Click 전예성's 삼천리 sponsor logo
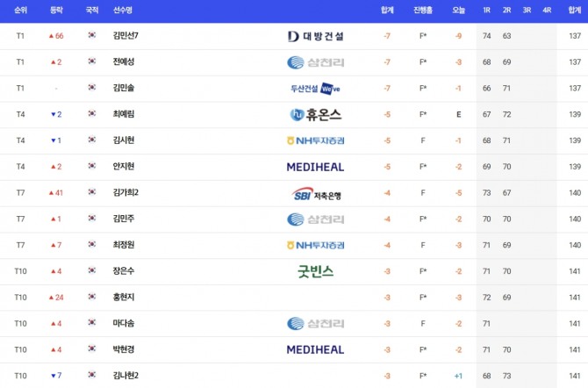 (315, 62)
